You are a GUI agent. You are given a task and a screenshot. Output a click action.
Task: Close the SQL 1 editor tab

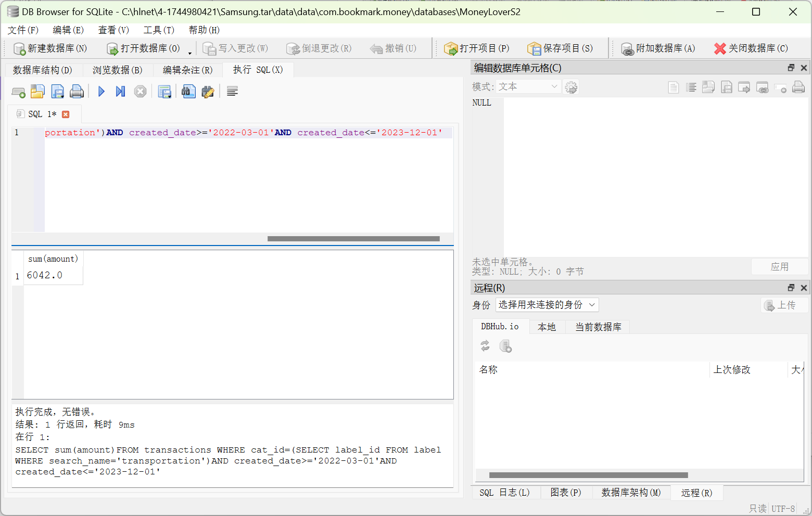(66, 114)
